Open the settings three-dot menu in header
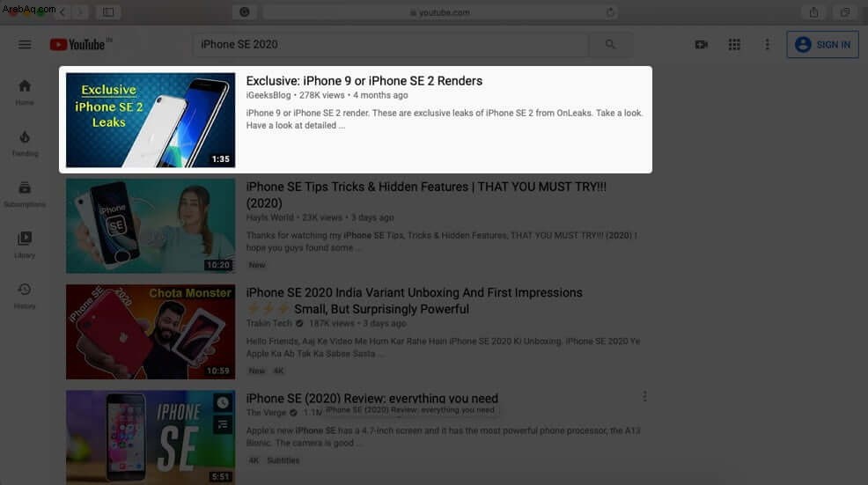The width and height of the screenshot is (868, 485). coord(768,44)
